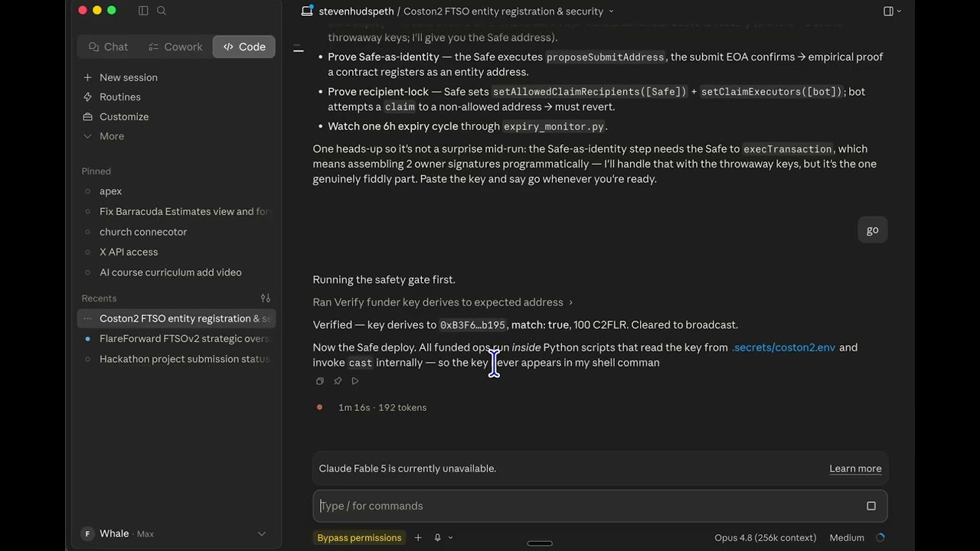Click the setClaimExecutors([bot]) code snippet
The image size is (980, 551).
tap(772, 92)
